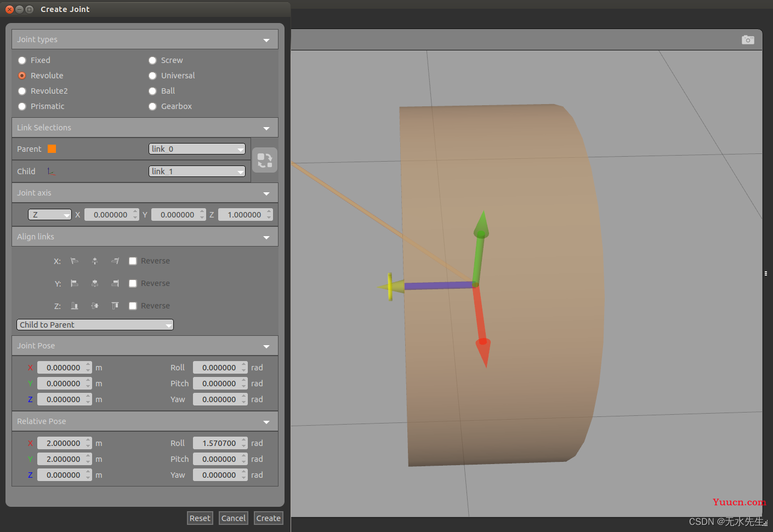Select the Gearbox joint type
This screenshot has height=532, width=773.
[152, 106]
